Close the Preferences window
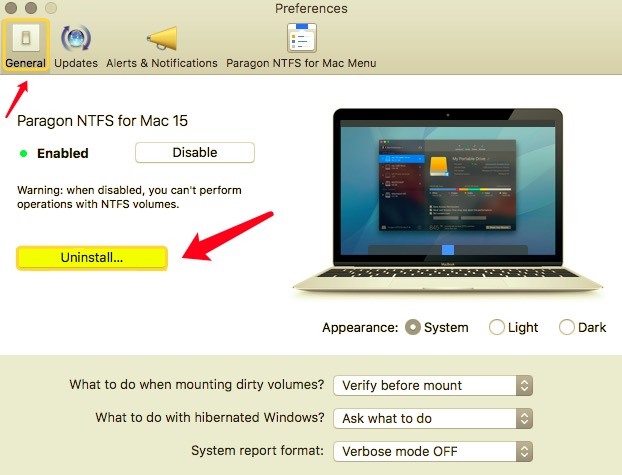 tap(11, 8)
